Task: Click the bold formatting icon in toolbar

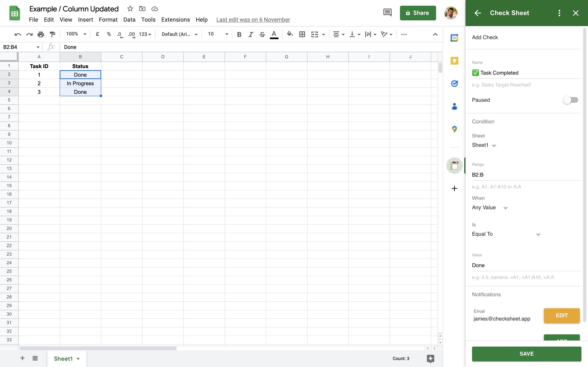Action: [x=238, y=34]
